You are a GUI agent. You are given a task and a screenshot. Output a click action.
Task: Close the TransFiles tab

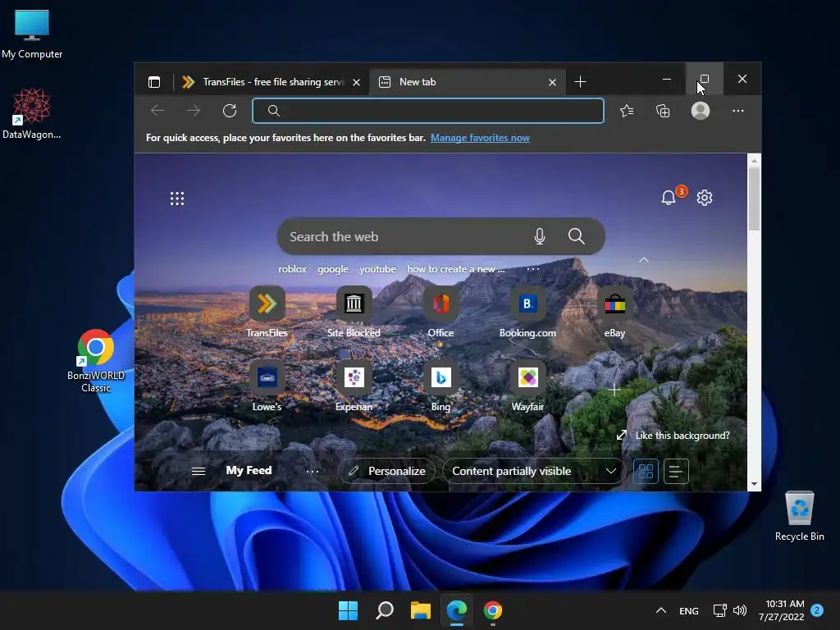(356, 83)
